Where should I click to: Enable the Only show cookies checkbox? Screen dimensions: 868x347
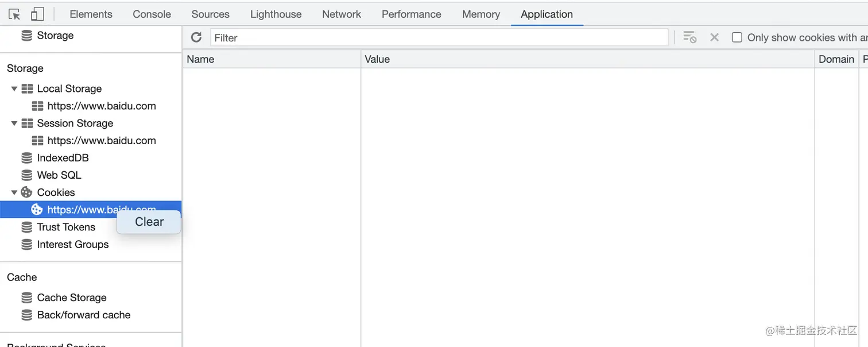[737, 37]
